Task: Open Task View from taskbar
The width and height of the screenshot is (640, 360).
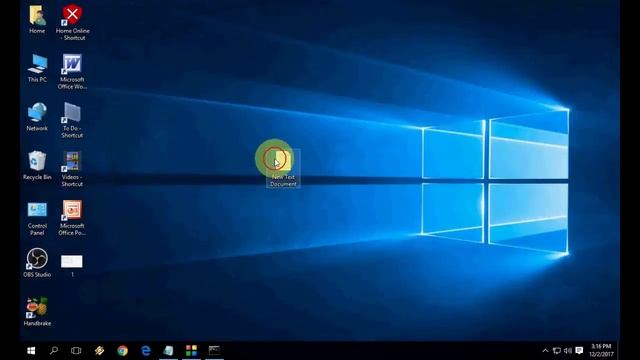Action: (76, 351)
